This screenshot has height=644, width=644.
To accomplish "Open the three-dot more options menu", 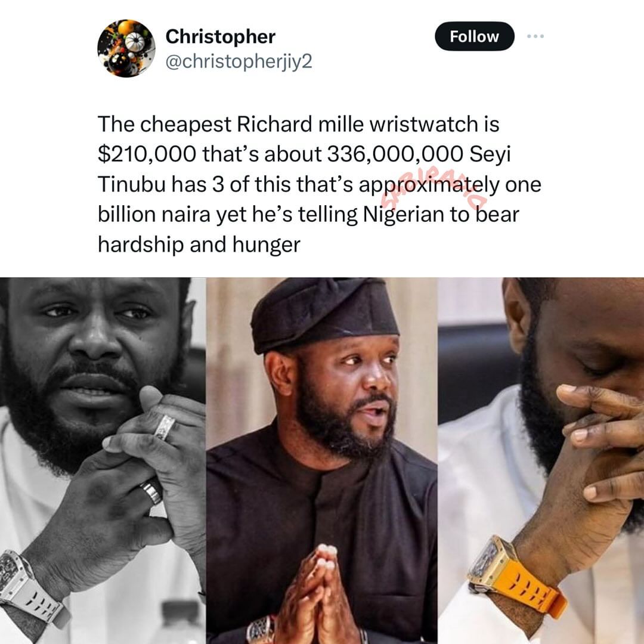I will tap(535, 36).
